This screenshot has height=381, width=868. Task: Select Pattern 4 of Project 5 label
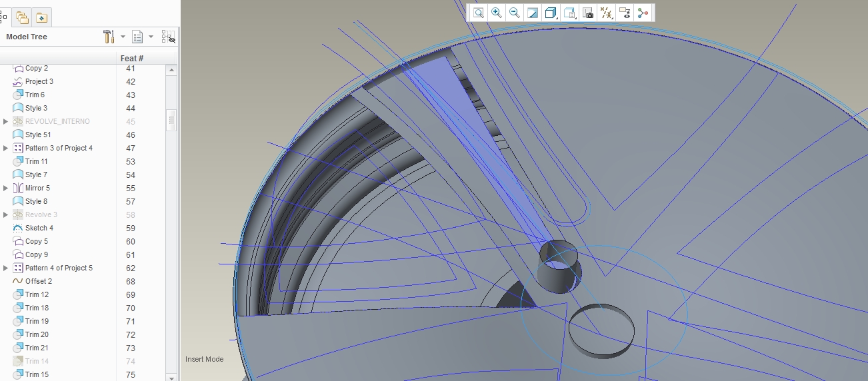point(59,268)
